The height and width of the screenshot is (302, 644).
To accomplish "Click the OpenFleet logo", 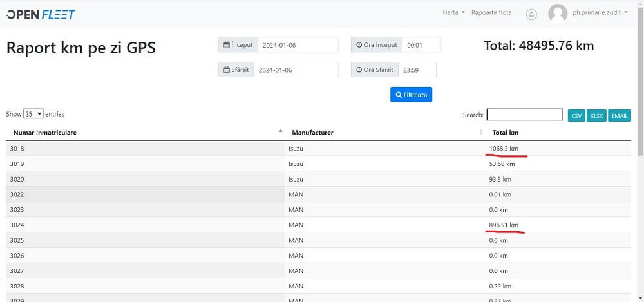I will tap(41, 14).
